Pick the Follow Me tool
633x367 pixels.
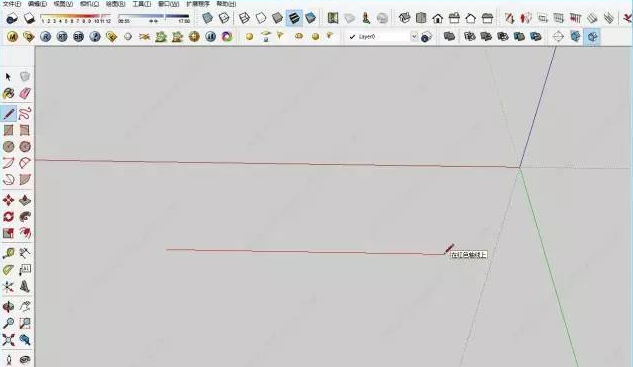point(25,216)
